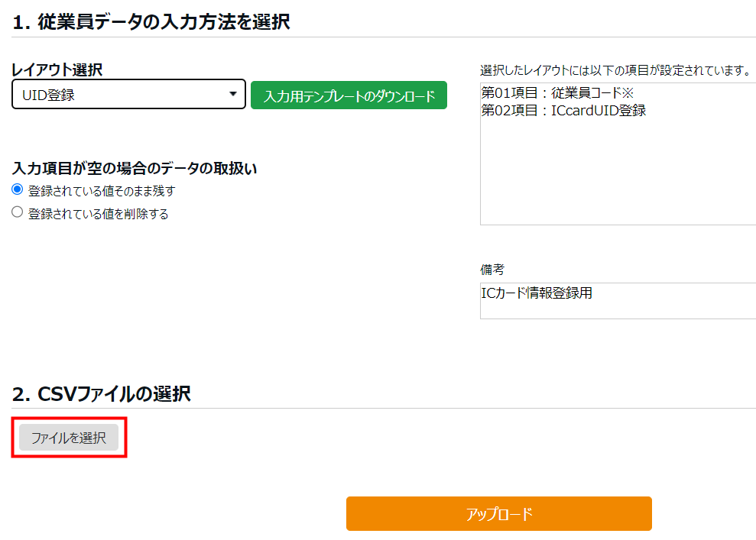Click the label text 登録されている値そのまま残す

click(101, 191)
